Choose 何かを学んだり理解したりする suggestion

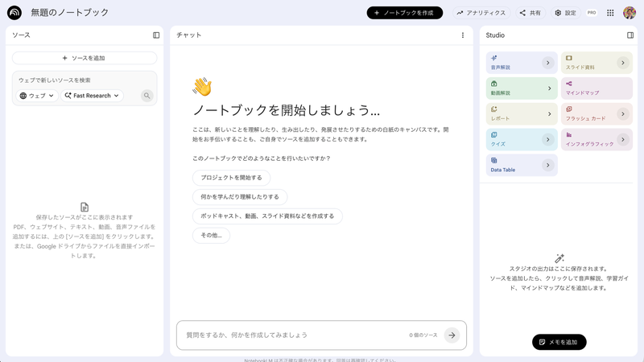click(x=240, y=197)
